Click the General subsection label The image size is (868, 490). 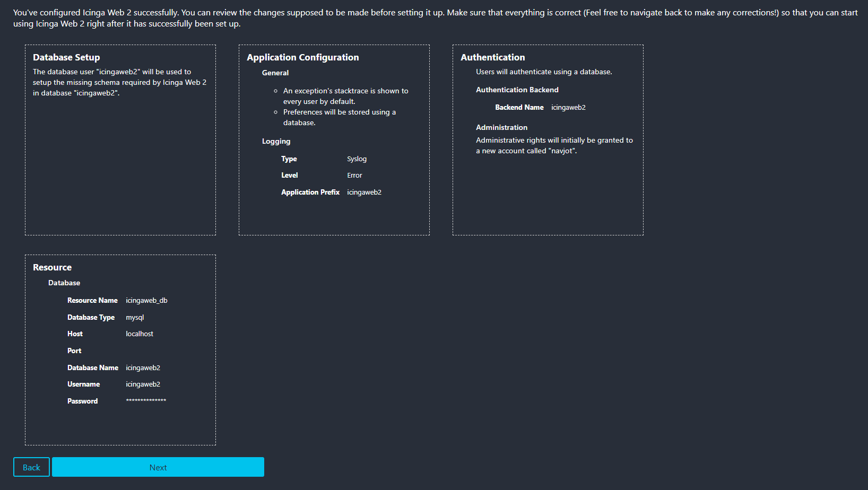pyautogui.click(x=275, y=73)
